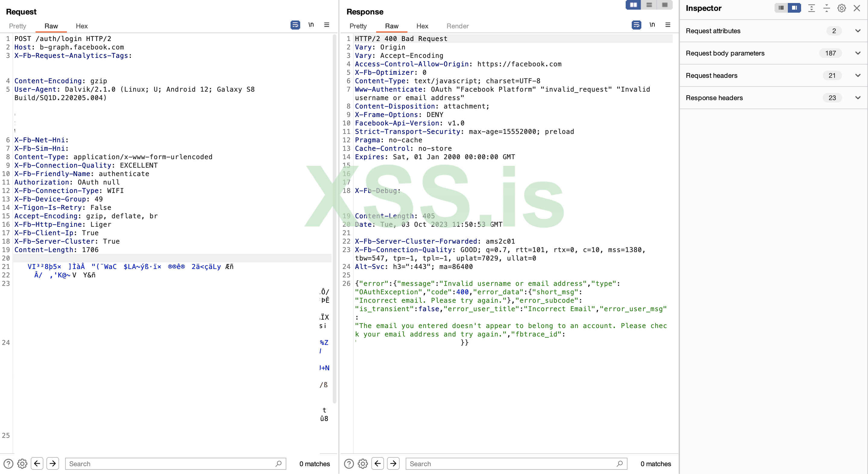Viewport: 868px width, 474px height.
Task: Switch Response view to Render tab
Action: (x=457, y=26)
